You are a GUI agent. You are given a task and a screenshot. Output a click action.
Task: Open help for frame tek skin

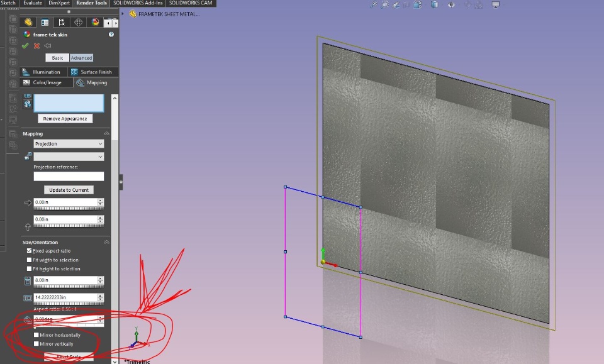pyautogui.click(x=111, y=35)
